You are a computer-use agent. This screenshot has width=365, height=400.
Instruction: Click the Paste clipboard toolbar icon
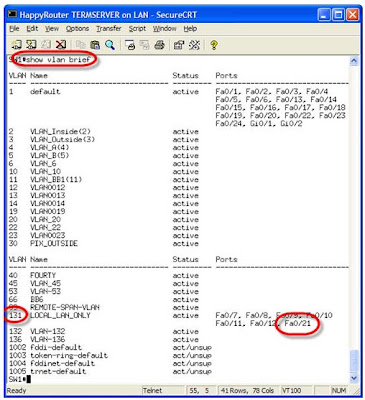point(95,44)
